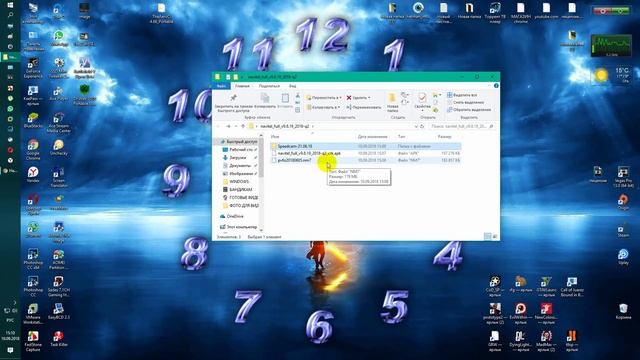Open Изображения in navigation pane
The height and width of the screenshot is (360, 640).
(x=240, y=173)
